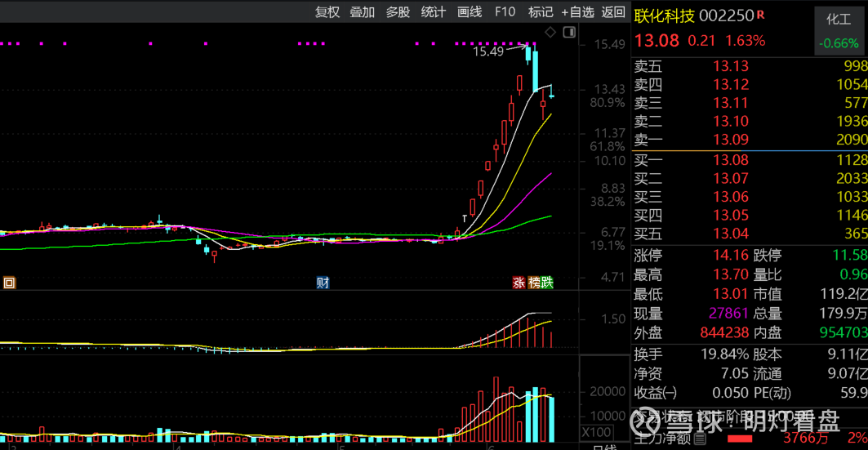The image size is (868, 450).
Task: Click the green 跌 marker icon
Action: pos(547,283)
